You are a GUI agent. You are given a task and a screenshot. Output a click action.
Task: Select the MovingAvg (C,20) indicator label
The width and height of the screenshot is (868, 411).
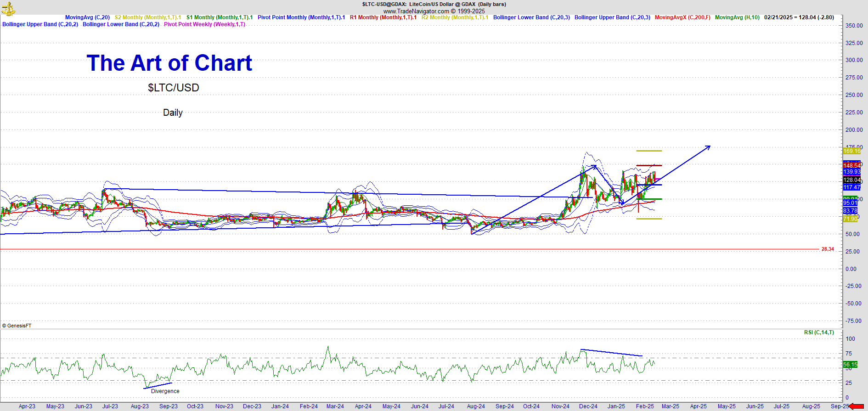(x=87, y=17)
